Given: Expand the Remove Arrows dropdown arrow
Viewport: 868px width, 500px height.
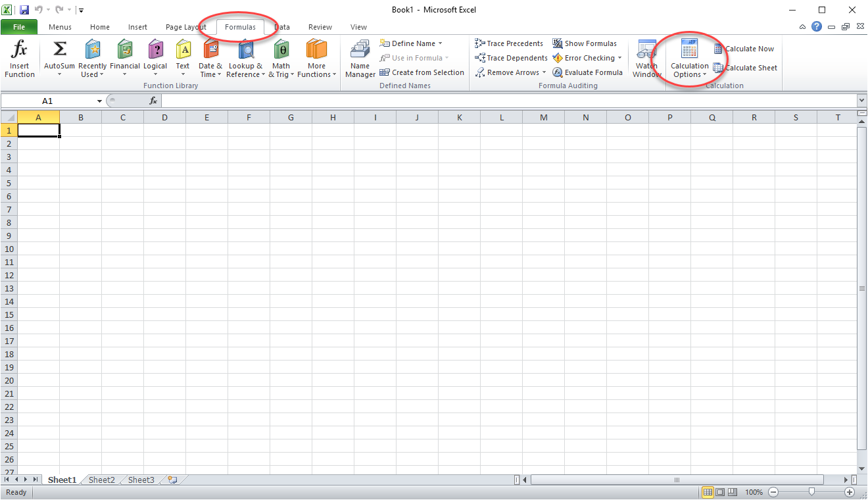Looking at the screenshot, I should point(544,72).
